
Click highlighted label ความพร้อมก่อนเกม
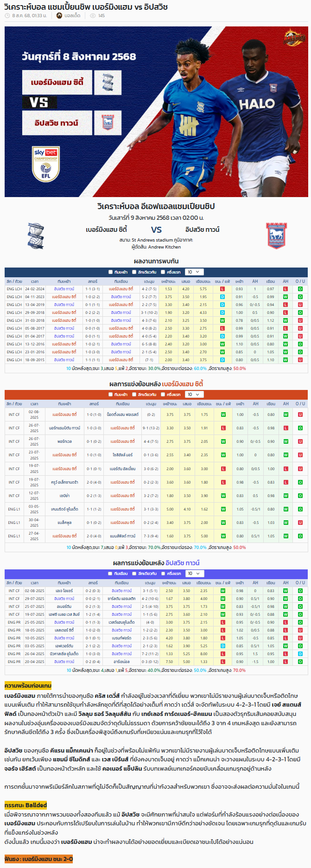coord(28,685)
